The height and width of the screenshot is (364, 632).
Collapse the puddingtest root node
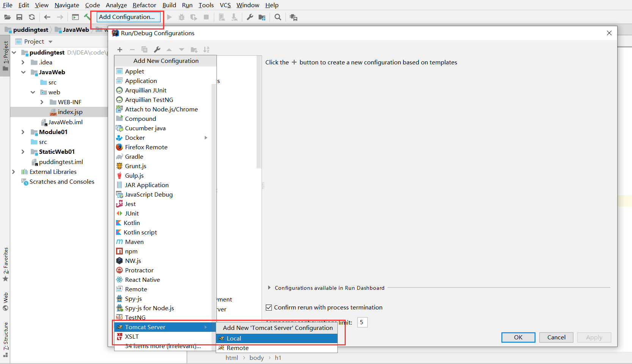pos(14,53)
